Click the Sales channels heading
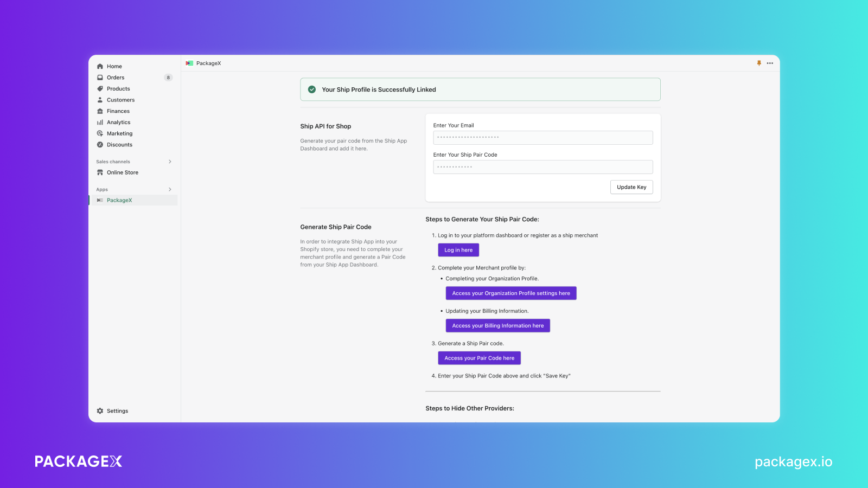This screenshot has height=488, width=868. coord(113,162)
